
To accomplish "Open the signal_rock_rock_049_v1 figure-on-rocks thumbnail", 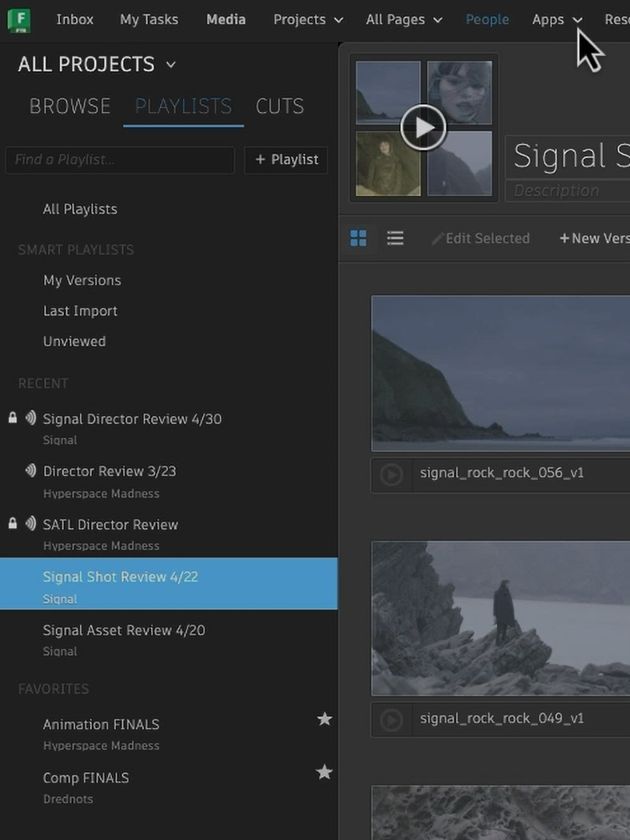I will (500, 618).
